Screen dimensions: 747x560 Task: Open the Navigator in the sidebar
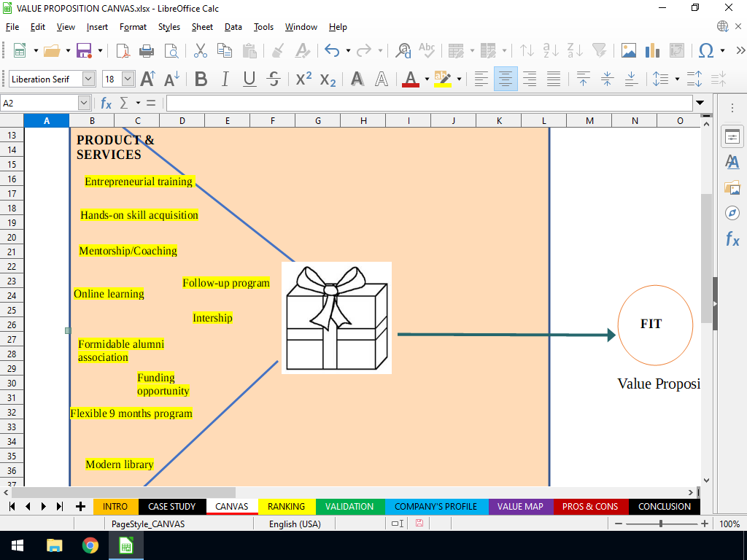pos(732,212)
